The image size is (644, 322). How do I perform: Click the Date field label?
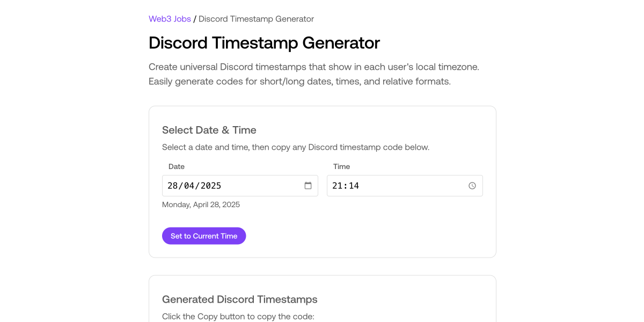177,166
